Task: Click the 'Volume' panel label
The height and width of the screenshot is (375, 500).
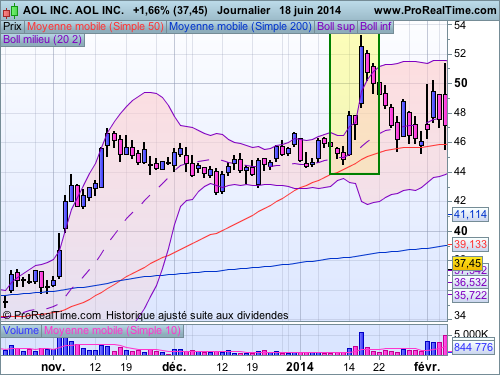Action: [21, 330]
